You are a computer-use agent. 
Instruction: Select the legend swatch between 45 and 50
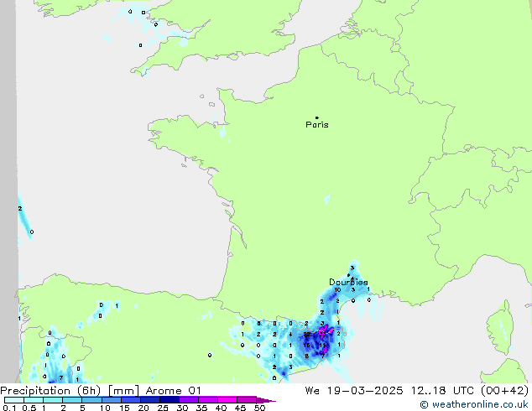(x=247, y=400)
